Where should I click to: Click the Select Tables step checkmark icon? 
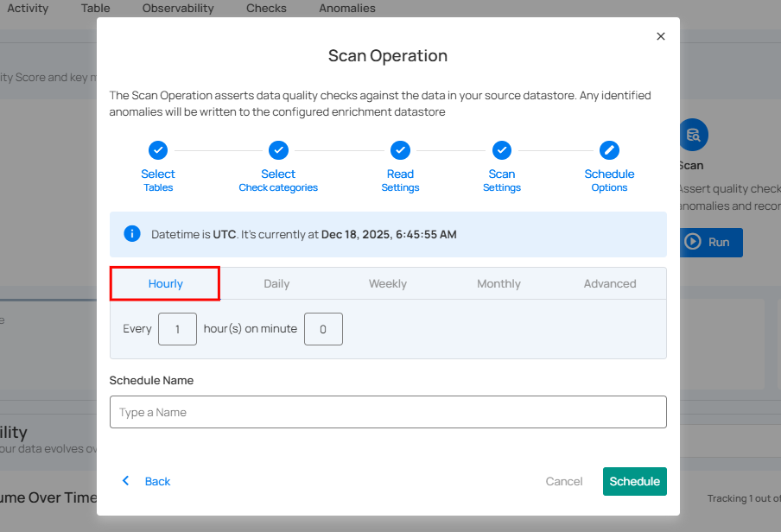(x=158, y=150)
